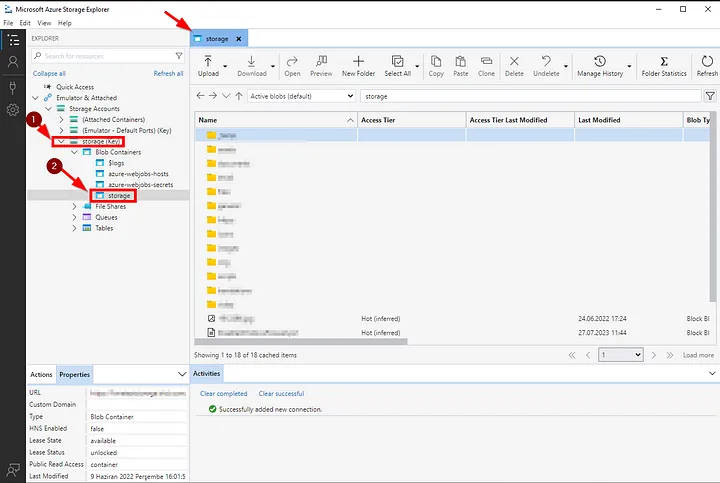Click the Upload toolbar icon
Screen dimensions: 720x483
point(208,63)
